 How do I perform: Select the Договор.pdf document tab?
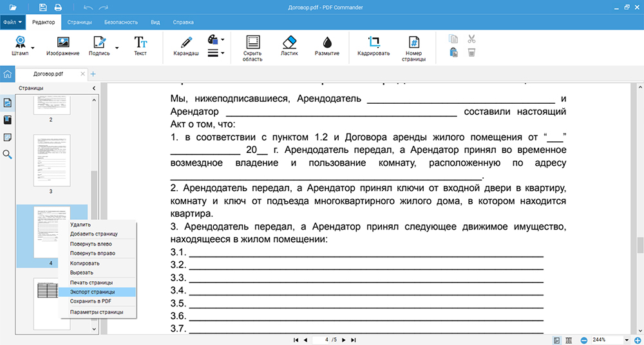coord(48,74)
